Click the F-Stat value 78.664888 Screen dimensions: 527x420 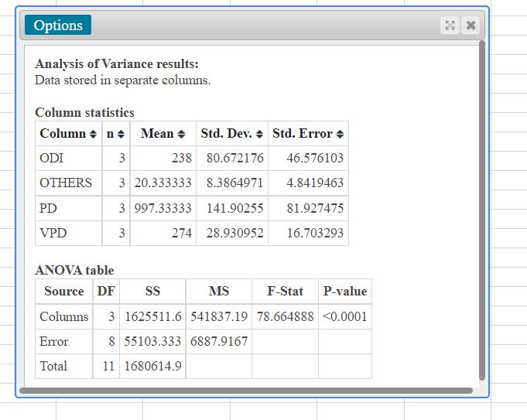tap(285, 316)
